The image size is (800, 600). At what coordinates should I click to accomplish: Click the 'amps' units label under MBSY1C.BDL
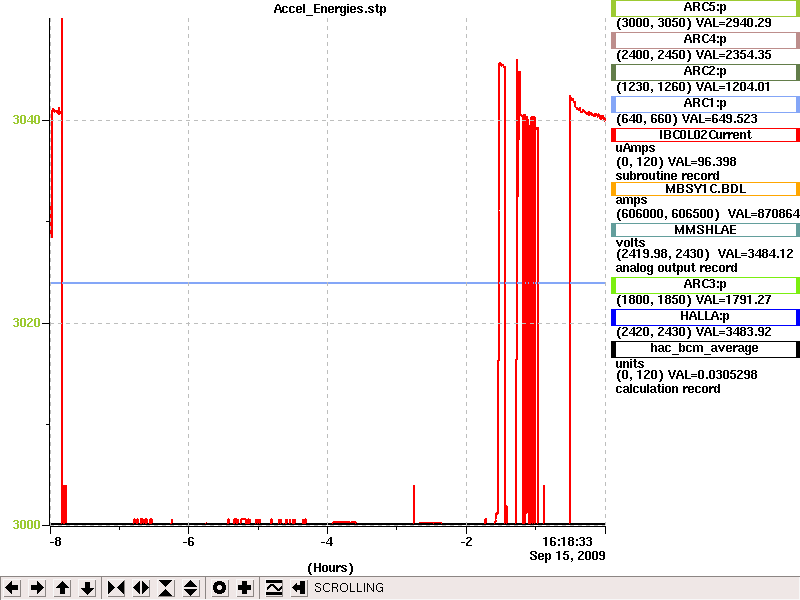point(631,201)
